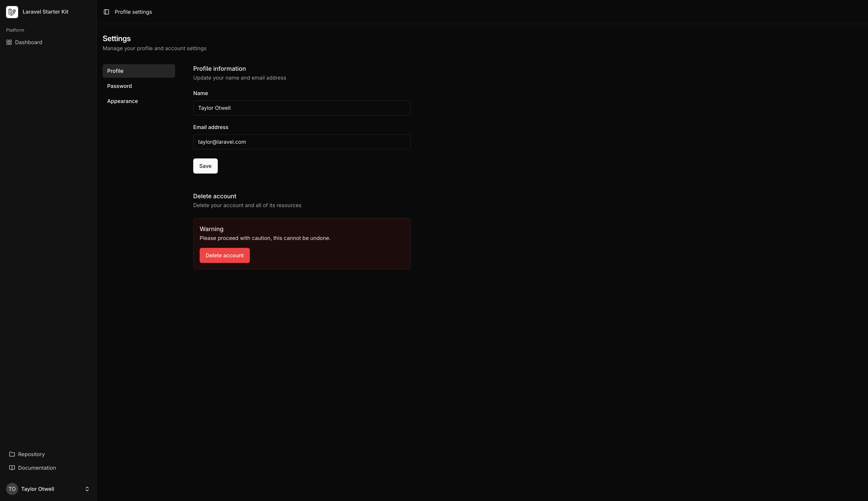
Task: Open the user menu via the chevron icon
Action: point(87,489)
